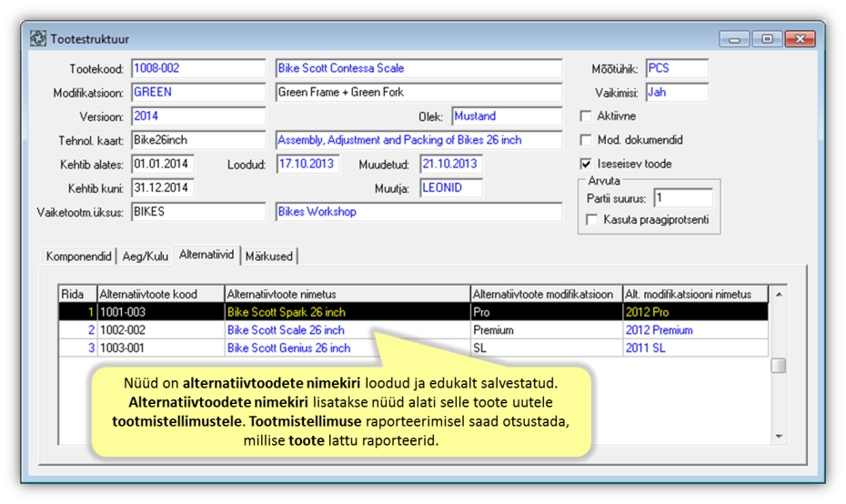Click the 2012 Premium cell
This screenshot has height=504, width=846.
click(x=696, y=330)
